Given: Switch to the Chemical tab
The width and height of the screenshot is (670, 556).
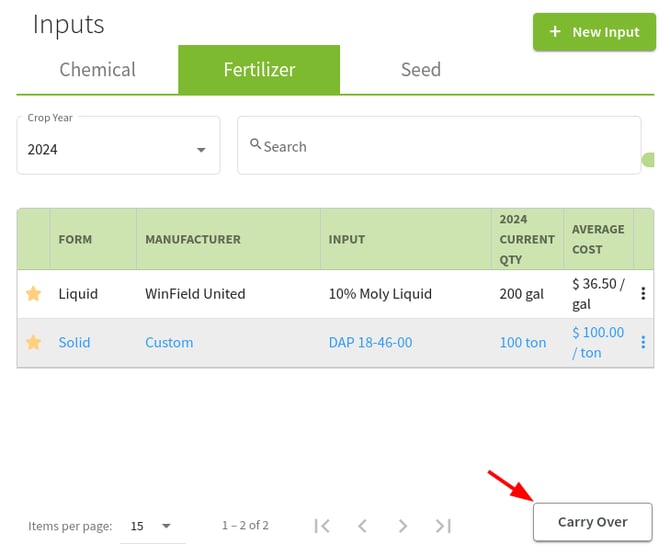Looking at the screenshot, I should tap(97, 70).
